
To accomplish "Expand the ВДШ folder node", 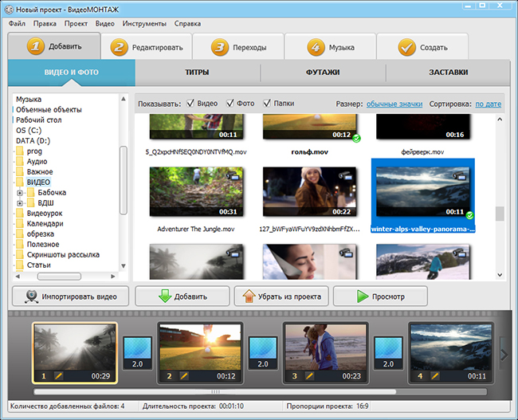I will coord(19,203).
